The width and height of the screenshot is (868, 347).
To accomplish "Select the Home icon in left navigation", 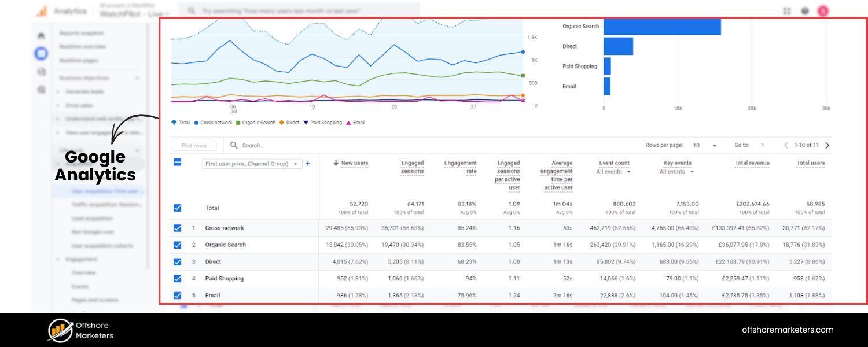I will (x=41, y=35).
